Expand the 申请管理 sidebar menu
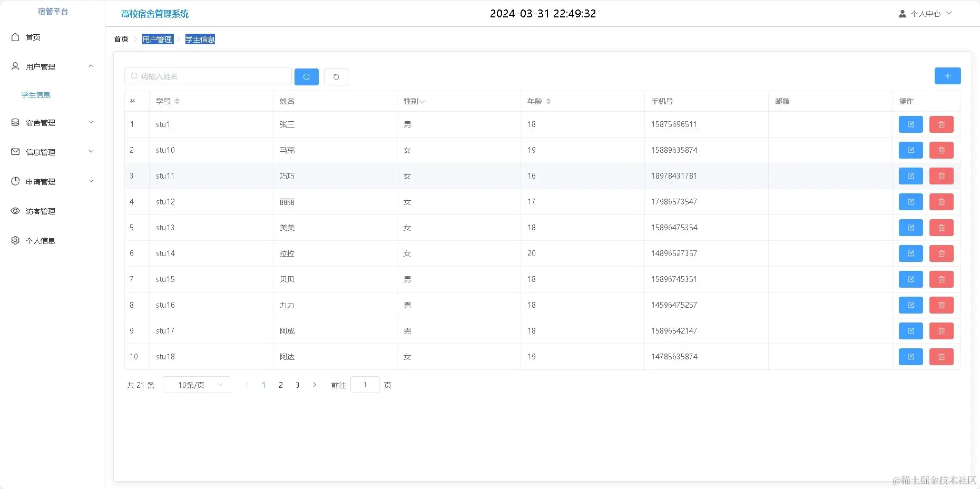 (53, 182)
